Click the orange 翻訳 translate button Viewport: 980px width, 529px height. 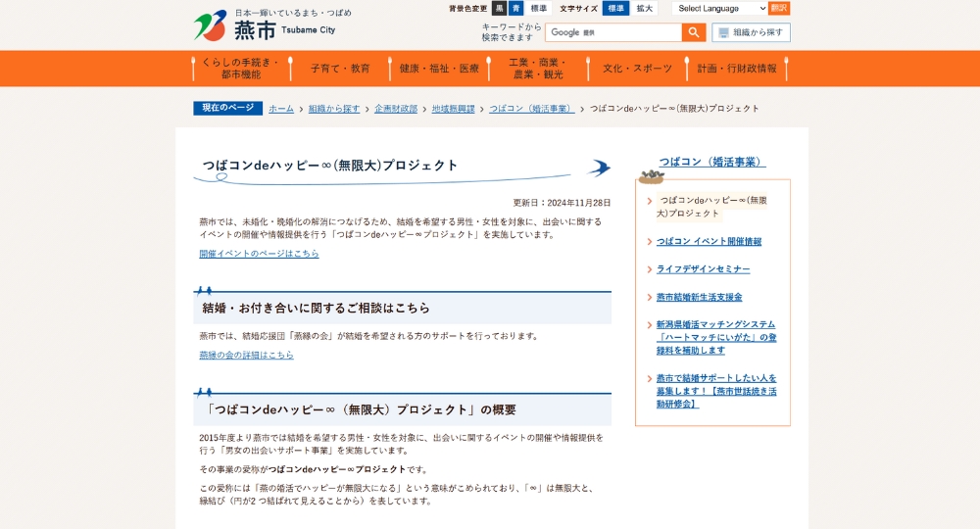pyautogui.click(x=779, y=8)
